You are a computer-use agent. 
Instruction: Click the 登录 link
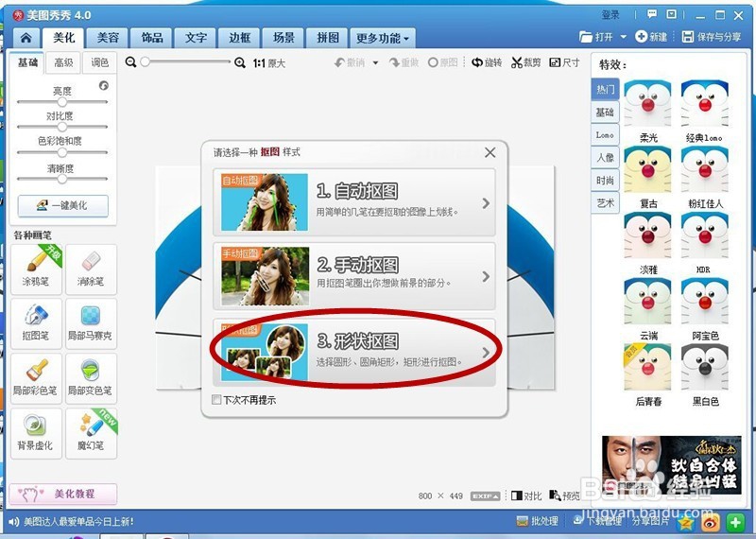610,15
